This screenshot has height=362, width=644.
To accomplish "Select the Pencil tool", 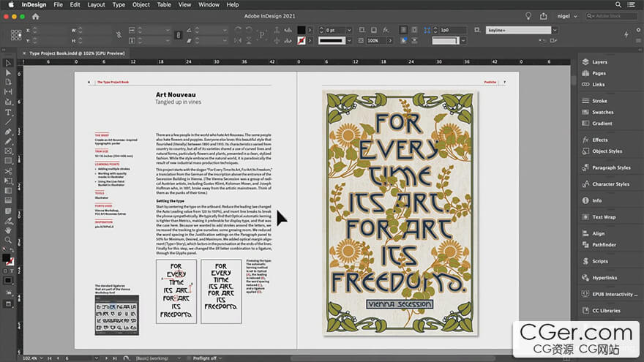I will pos(8,141).
